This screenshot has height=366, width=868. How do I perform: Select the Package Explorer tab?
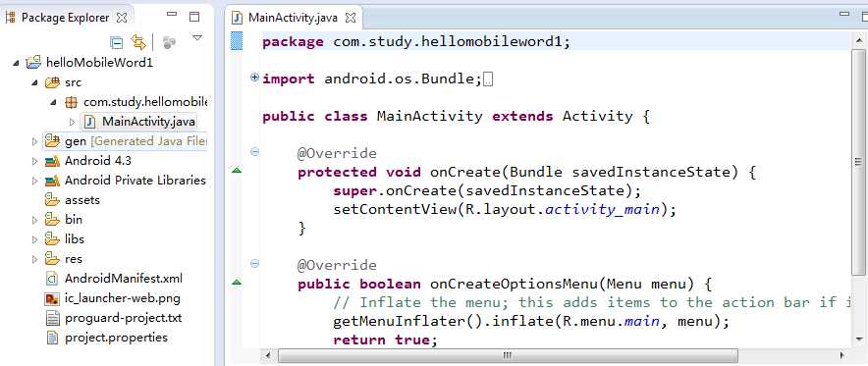click(x=66, y=18)
